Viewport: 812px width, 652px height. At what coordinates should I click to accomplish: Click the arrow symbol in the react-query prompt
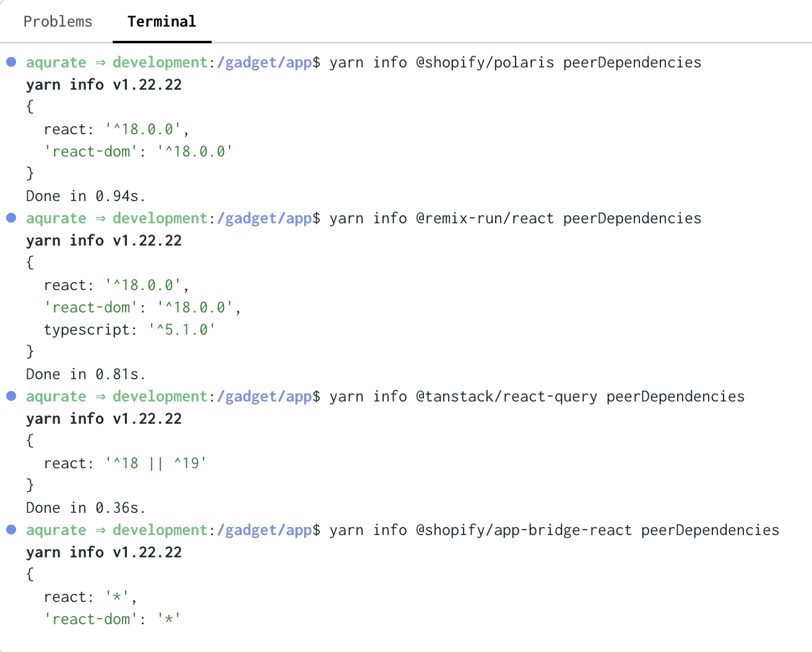pos(100,397)
